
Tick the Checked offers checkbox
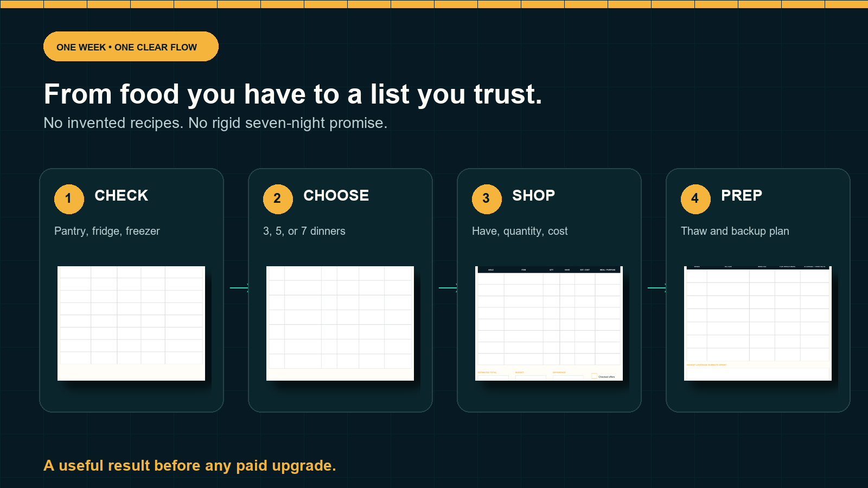[x=594, y=376]
